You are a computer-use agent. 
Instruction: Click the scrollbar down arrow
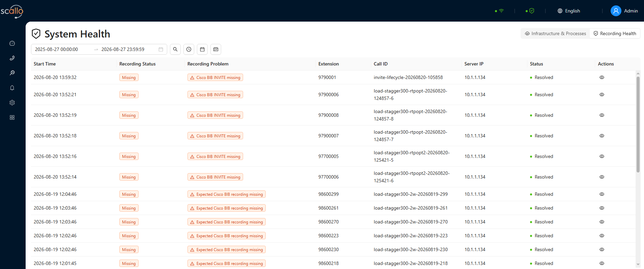pos(638,265)
